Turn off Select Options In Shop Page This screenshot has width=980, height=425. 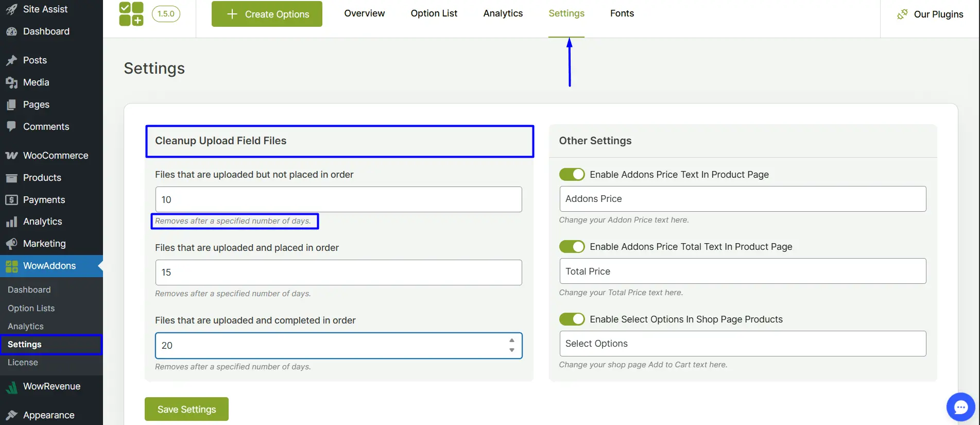pos(572,319)
